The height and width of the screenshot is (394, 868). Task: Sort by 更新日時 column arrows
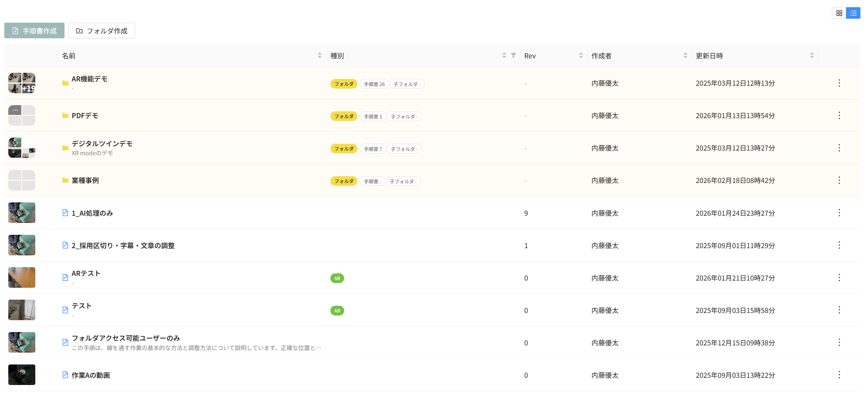(811, 55)
